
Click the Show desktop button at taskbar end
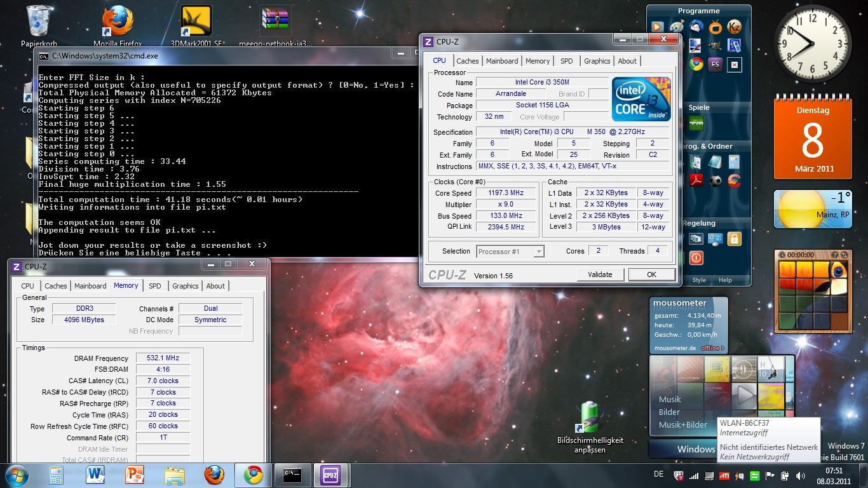864,475
